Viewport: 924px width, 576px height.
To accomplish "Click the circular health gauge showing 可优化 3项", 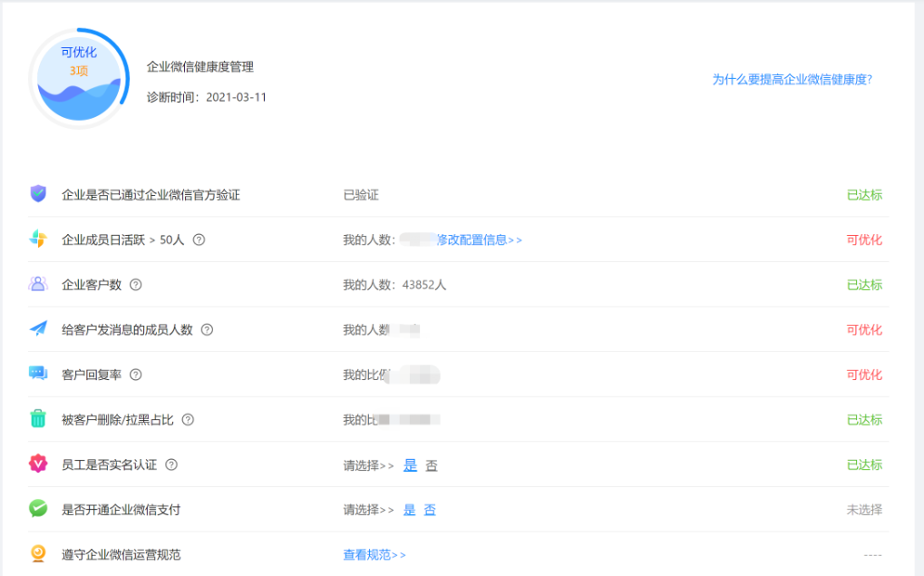I will [x=79, y=80].
